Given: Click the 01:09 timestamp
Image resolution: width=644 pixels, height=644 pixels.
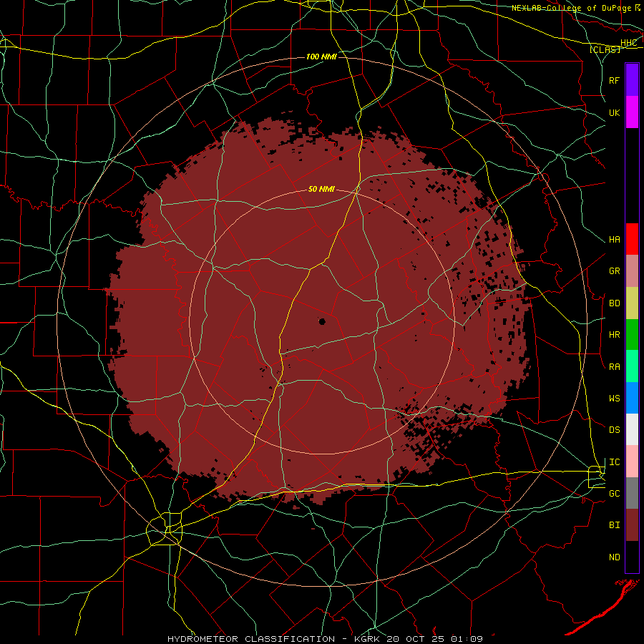Looking at the screenshot, I should (x=467, y=639).
